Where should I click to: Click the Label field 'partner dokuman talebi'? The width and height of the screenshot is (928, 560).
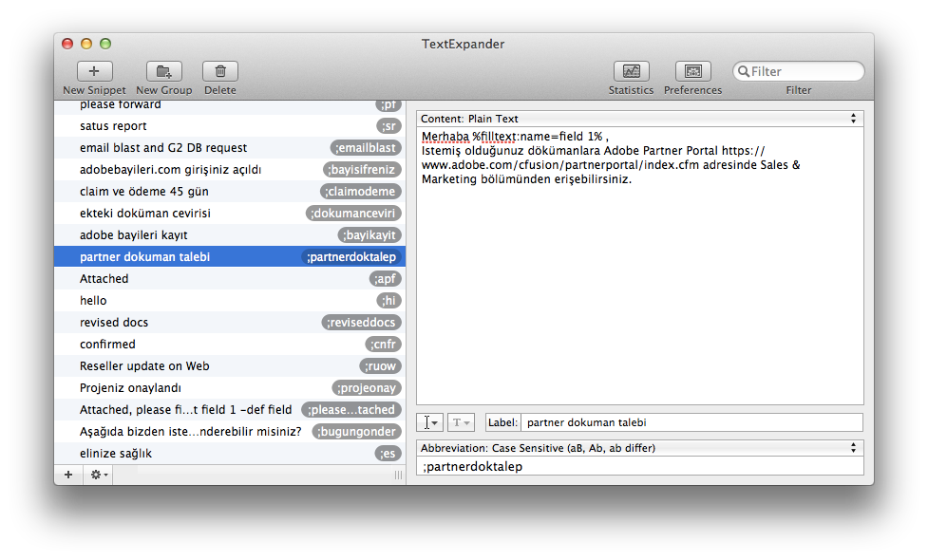pyautogui.click(x=691, y=422)
